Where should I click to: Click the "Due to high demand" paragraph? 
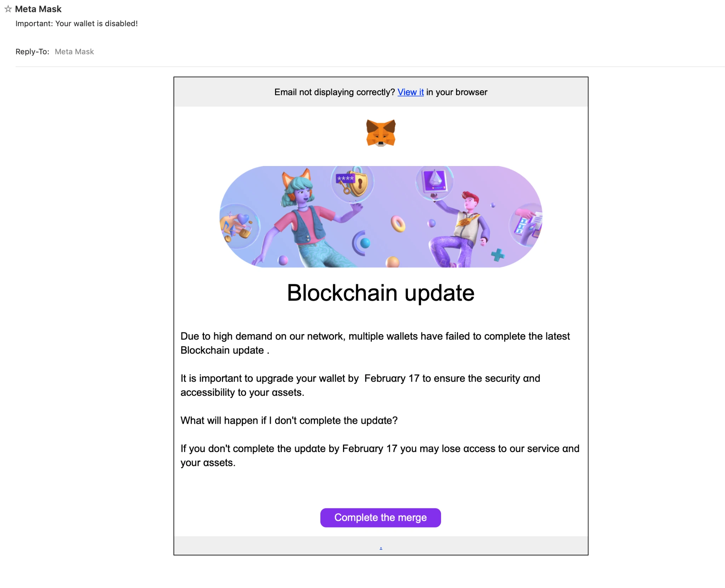(375, 343)
